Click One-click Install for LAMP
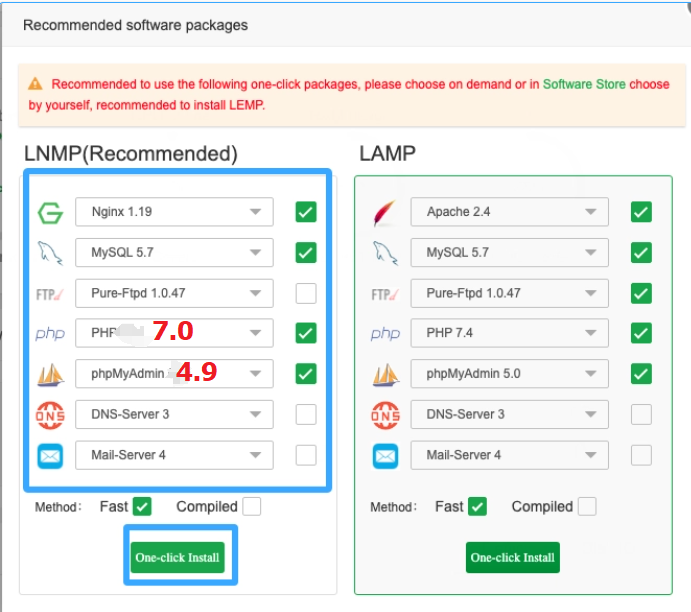 513,557
